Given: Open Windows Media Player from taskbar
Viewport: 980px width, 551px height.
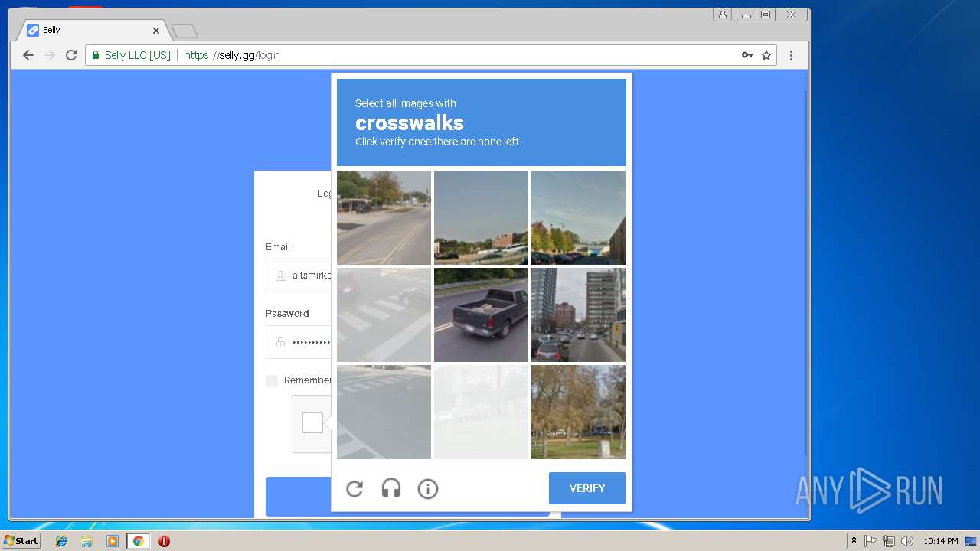Looking at the screenshot, I should (113, 541).
